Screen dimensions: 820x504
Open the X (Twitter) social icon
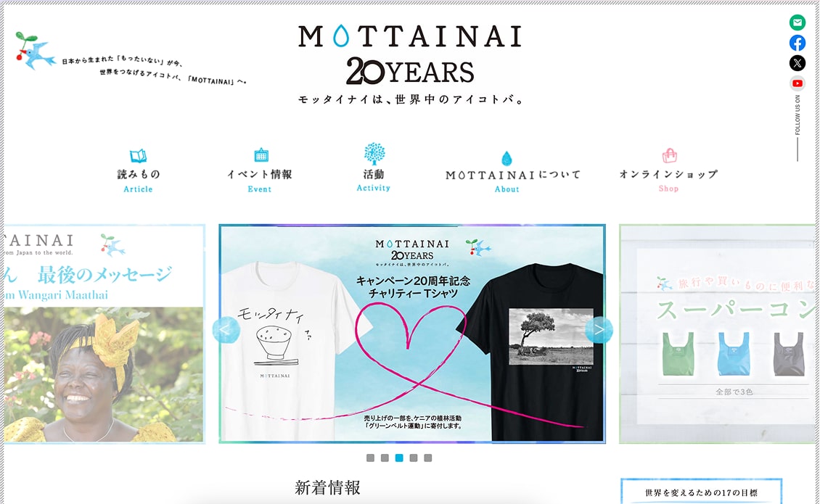pyautogui.click(x=797, y=63)
